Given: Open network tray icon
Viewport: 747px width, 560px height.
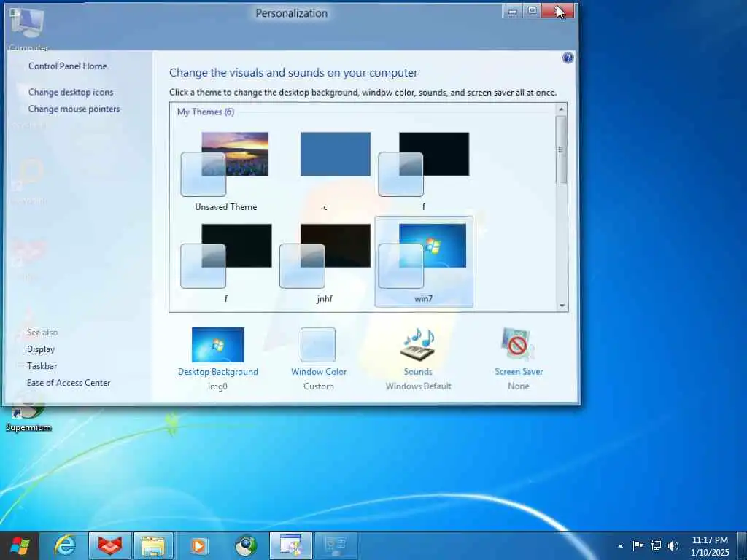Looking at the screenshot, I should click(x=656, y=545).
